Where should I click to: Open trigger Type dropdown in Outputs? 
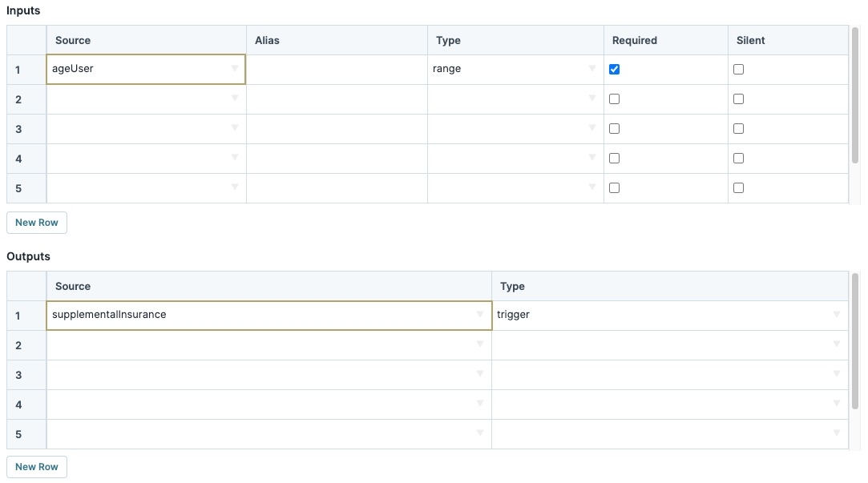[x=837, y=314]
